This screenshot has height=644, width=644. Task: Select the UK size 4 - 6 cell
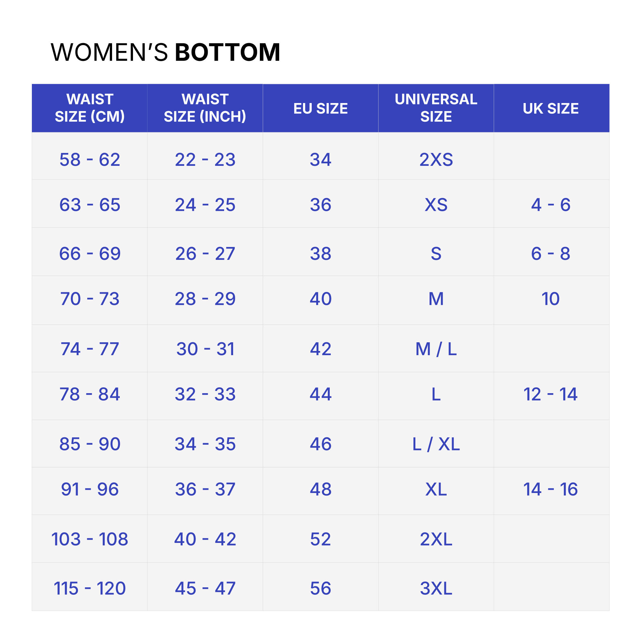(x=551, y=204)
